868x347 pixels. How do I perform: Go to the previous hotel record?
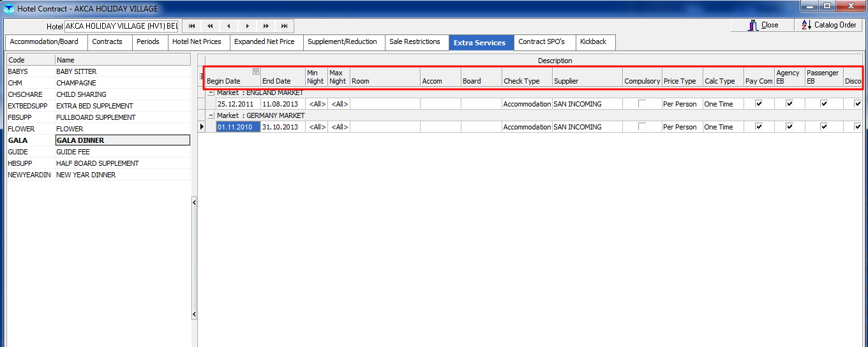coord(228,26)
